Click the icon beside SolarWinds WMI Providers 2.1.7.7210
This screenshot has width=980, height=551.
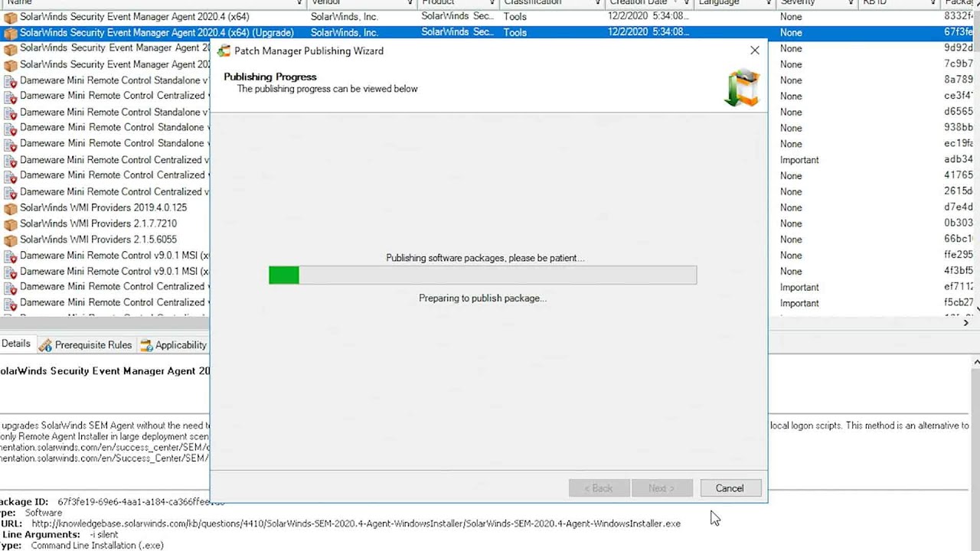11,224
